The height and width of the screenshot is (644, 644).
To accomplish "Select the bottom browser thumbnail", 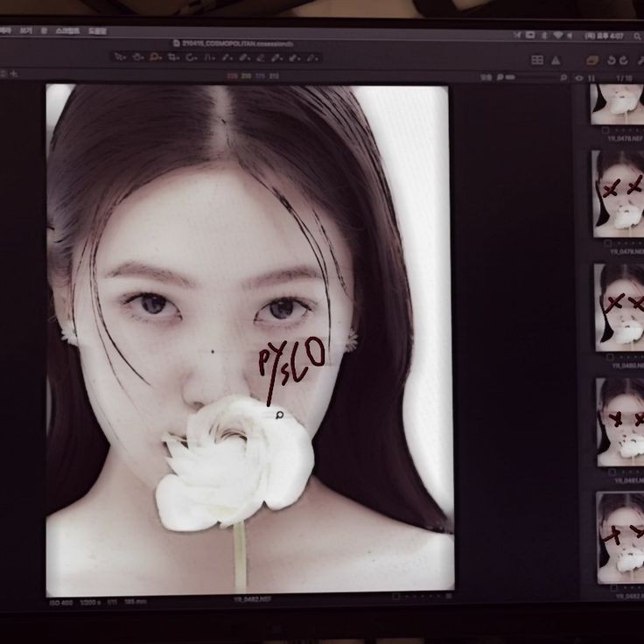I will [620, 537].
